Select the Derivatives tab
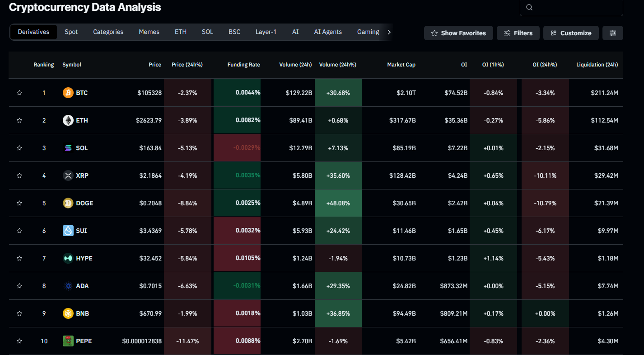The width and height of the screenshot is (644, 355). [33, 32]
